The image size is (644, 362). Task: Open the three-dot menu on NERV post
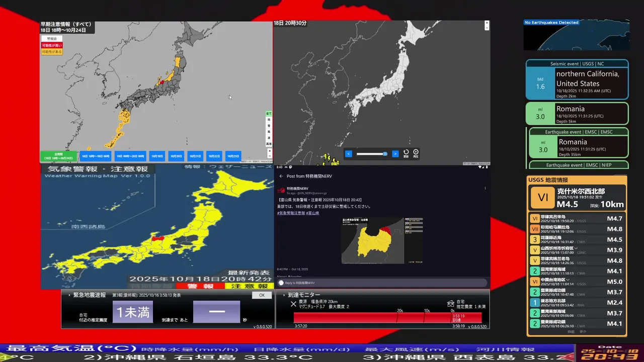tap(485, 188)
